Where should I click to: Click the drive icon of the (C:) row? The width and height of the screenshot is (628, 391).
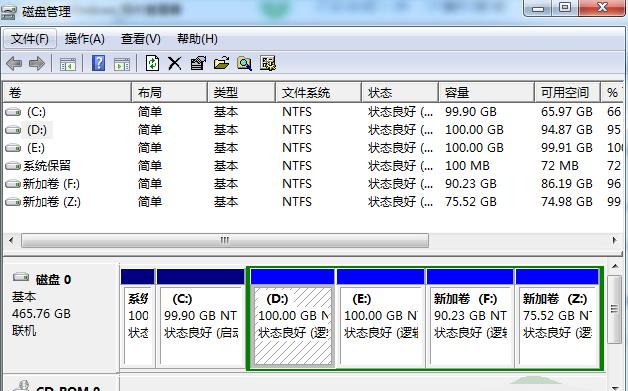13,112
